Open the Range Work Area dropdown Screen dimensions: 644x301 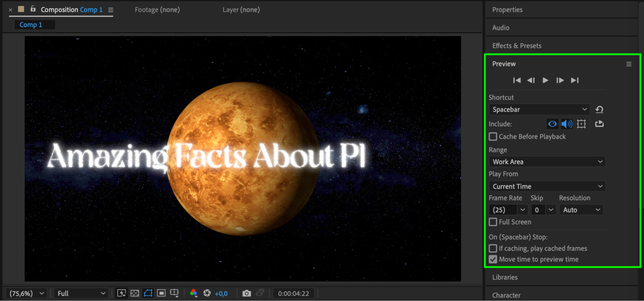coord(547,162)
